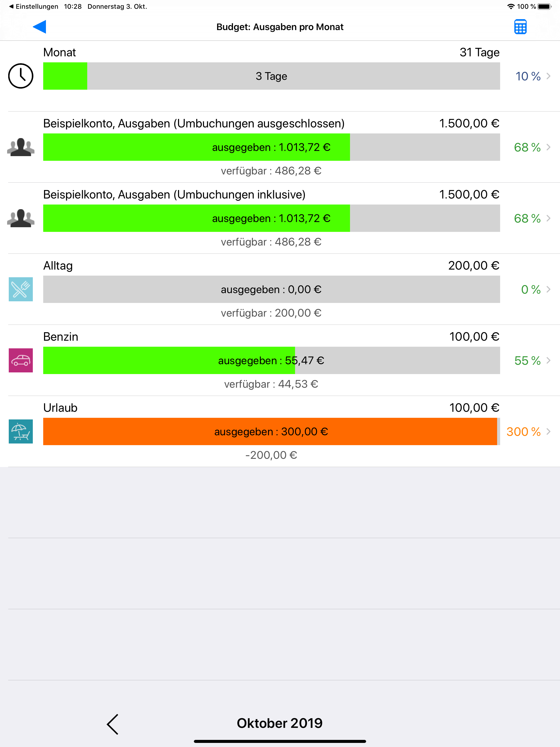Tap the people icon for Umbuchungen inklusive
560x747 pixels.
(x=21, y=218)
